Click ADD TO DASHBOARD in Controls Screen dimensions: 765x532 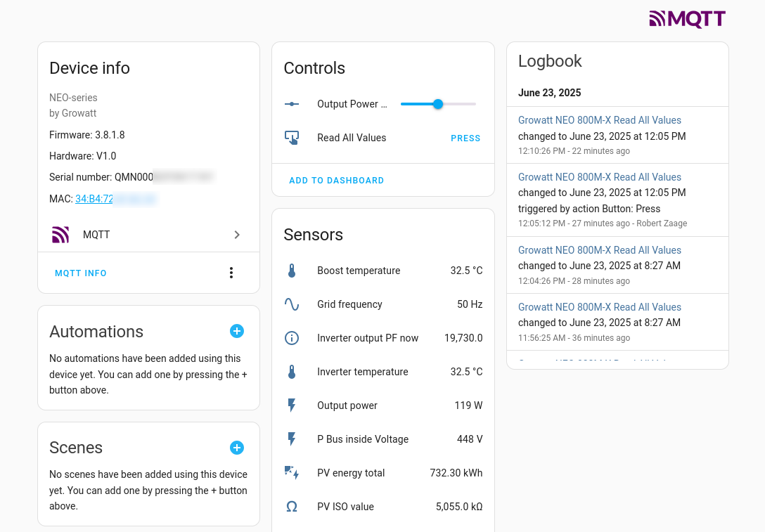coord(337,181)
